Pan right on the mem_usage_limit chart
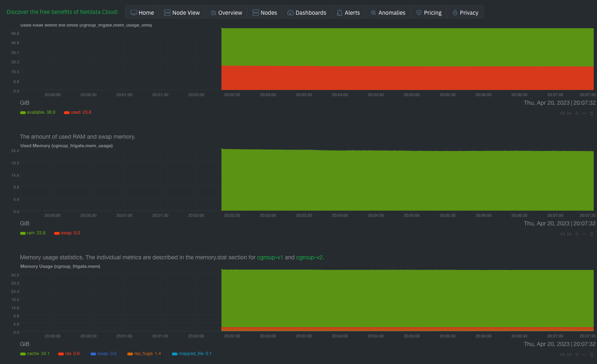This screenshot has width=597, height=364. [569, 113]
